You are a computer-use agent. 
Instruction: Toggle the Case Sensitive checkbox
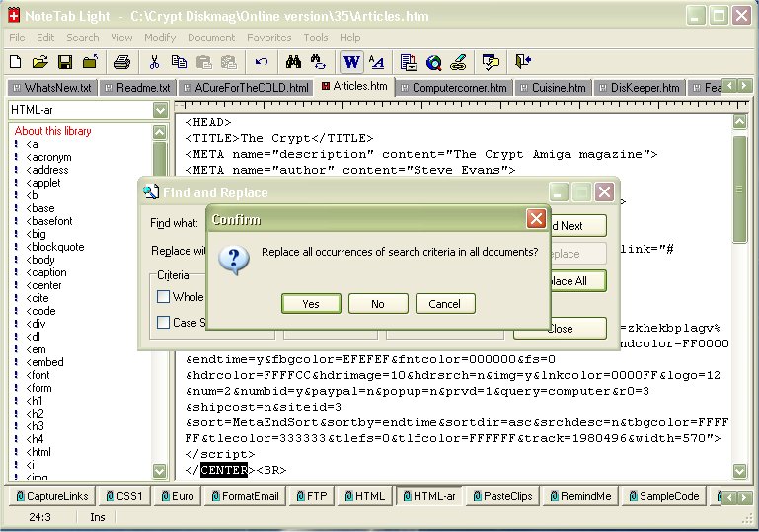point(164,322)
